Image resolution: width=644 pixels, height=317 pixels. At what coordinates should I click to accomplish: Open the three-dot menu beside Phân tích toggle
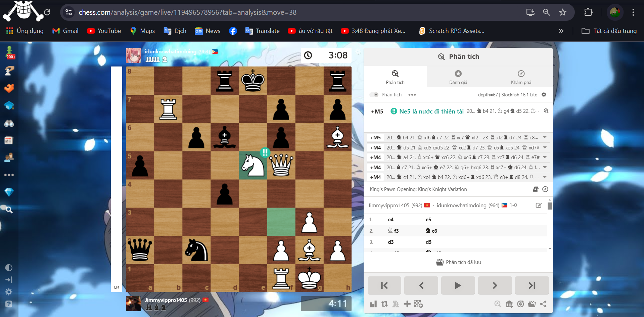point(412,95)
